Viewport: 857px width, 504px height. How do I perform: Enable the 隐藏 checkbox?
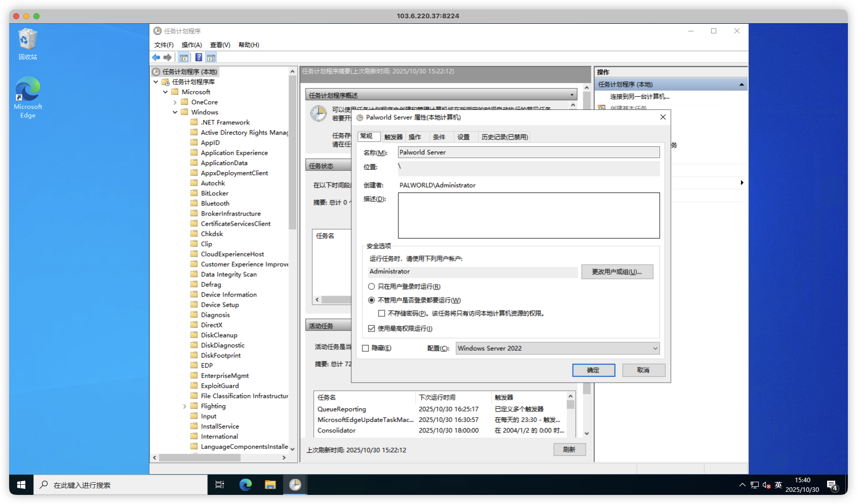click(x=365, y=348)
